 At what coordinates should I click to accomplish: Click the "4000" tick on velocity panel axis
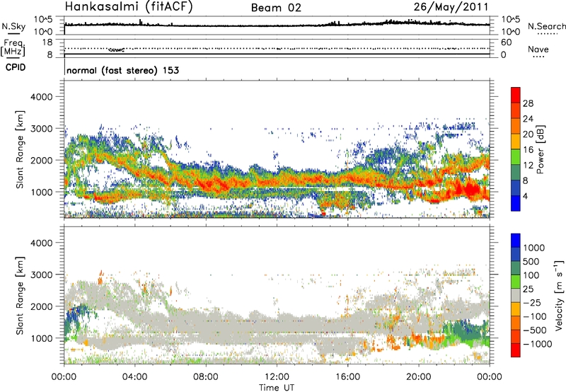(x=41, y=243)
